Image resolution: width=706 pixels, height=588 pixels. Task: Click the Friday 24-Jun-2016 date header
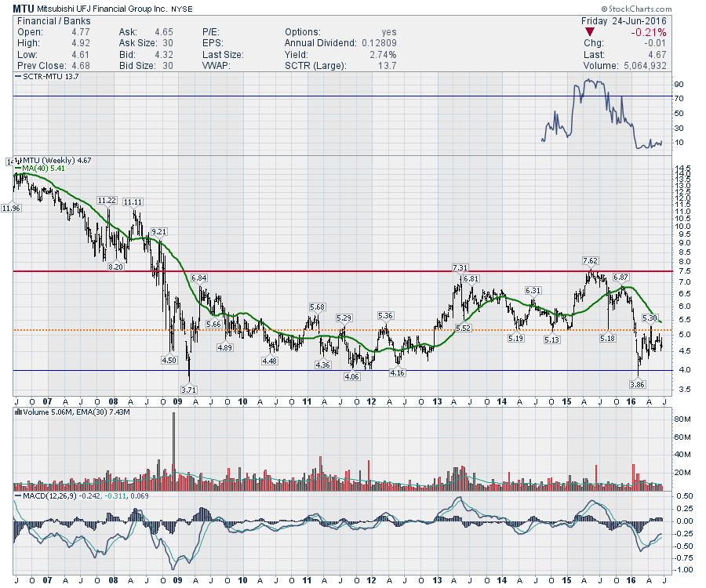pyautogui.click(x=624, y=20)
